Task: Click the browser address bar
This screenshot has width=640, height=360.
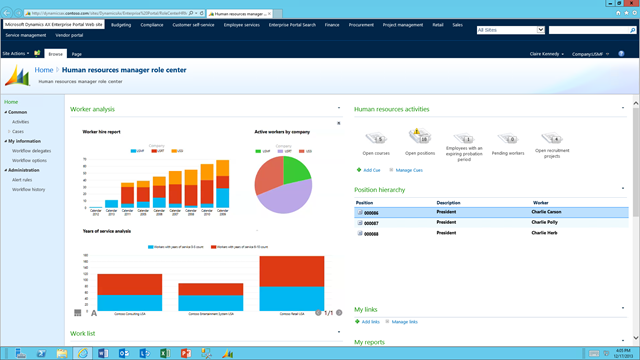Action: pos(107,13)
